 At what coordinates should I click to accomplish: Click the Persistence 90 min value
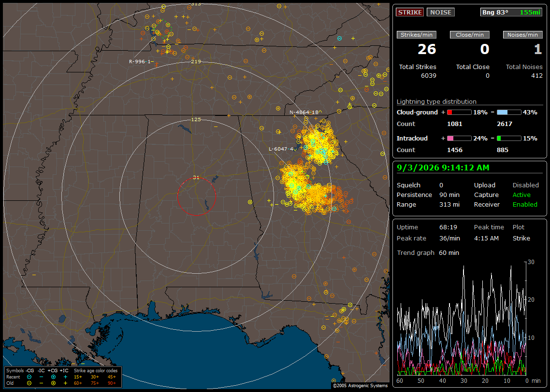click(x=449, y=195)
